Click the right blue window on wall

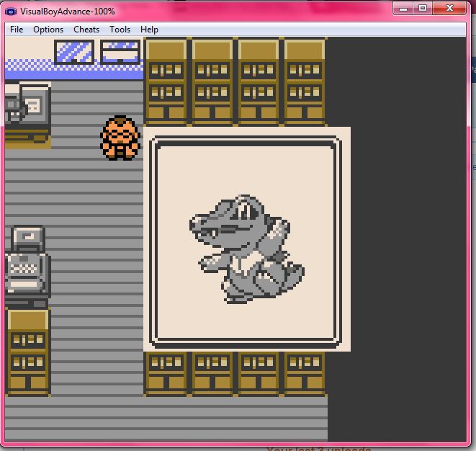tap(120, 52)
